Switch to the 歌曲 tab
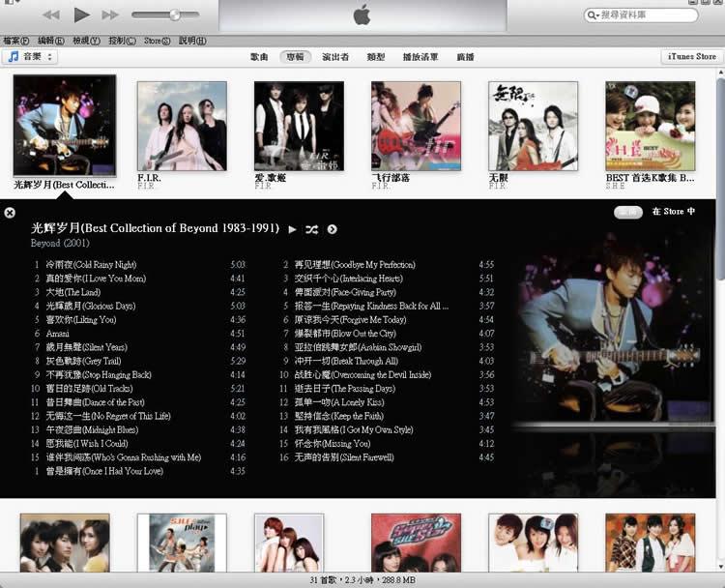 pos(259,57)
